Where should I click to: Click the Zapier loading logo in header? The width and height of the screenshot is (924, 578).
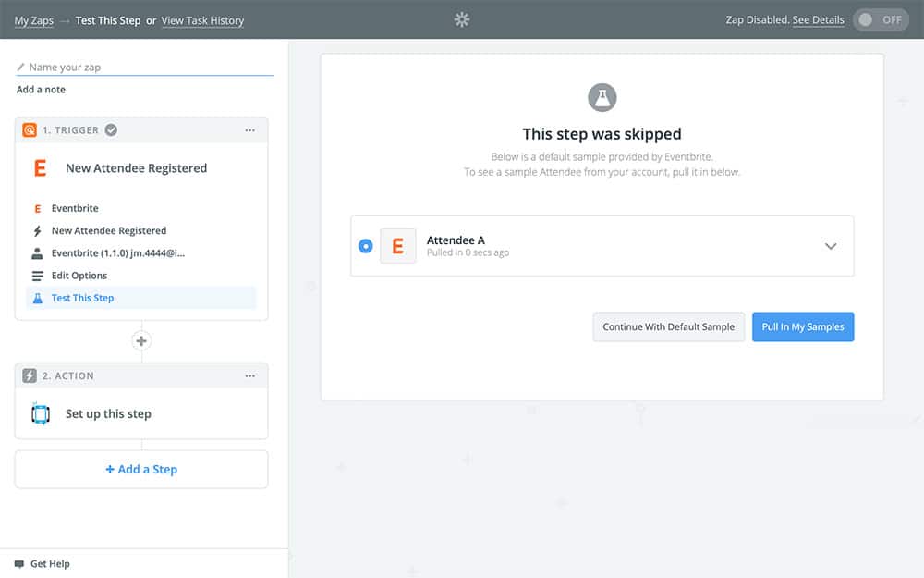click(x=462, y=19)
